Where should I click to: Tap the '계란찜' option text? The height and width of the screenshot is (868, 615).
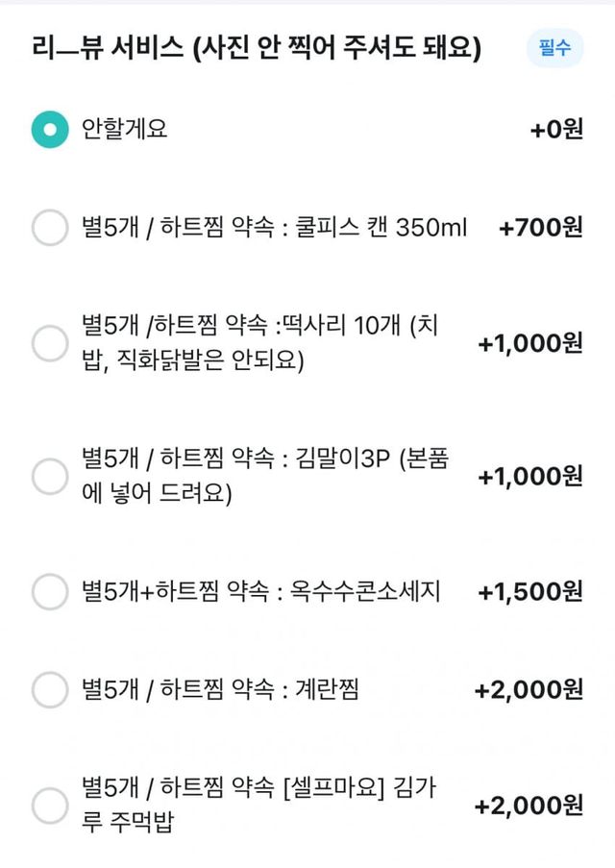[220, 689]
